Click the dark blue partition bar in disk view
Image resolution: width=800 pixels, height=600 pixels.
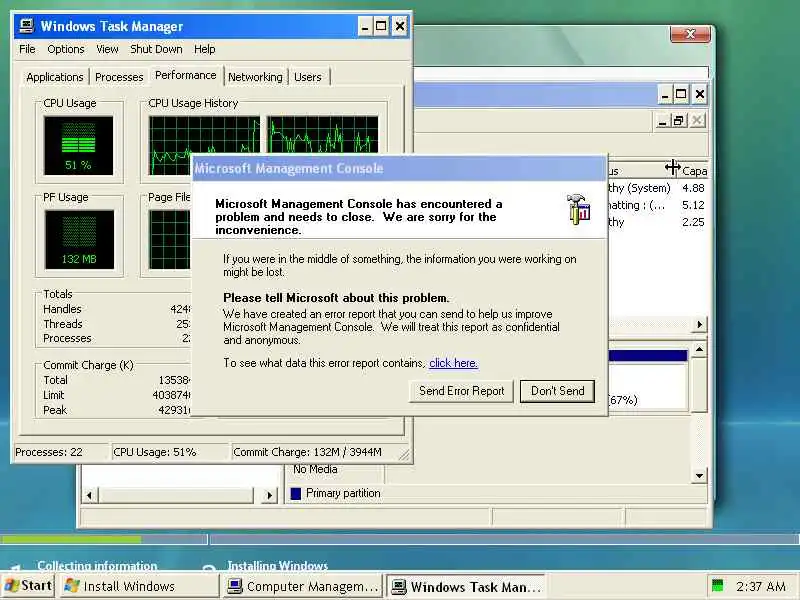(648, 356)
